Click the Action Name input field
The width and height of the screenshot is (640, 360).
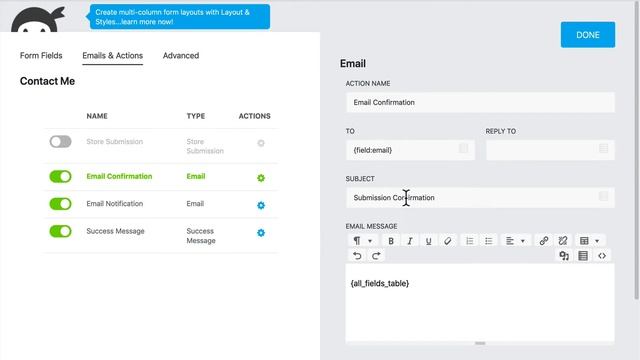(x=480, y=102)
